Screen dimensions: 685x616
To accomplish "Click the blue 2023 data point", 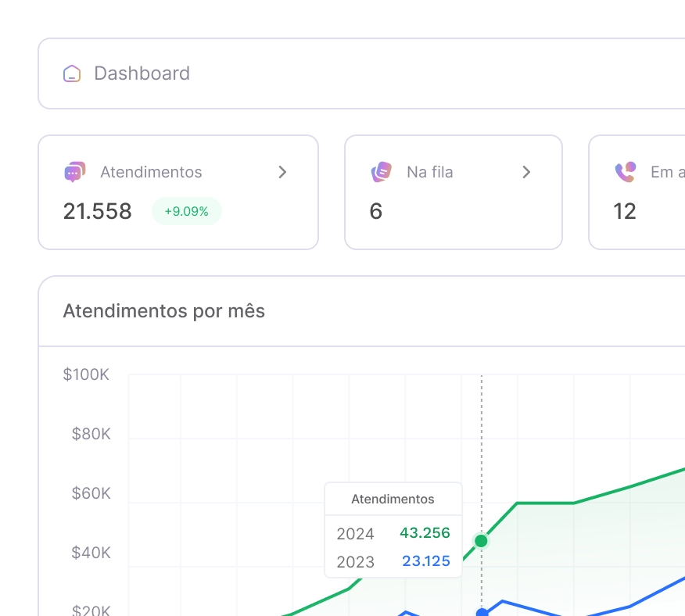I will (482, 612).
